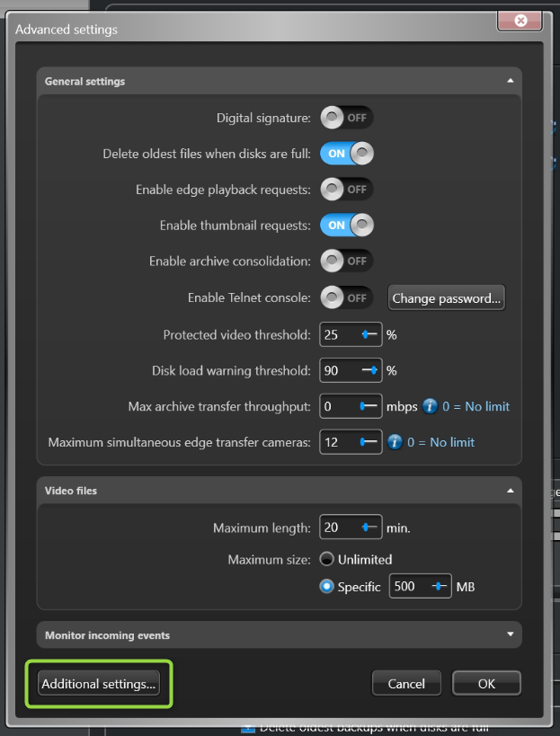The width and height of the screenshot is (560, 736).
Task: Select Specific maximum size option
Action: click(x=327, y=587)
